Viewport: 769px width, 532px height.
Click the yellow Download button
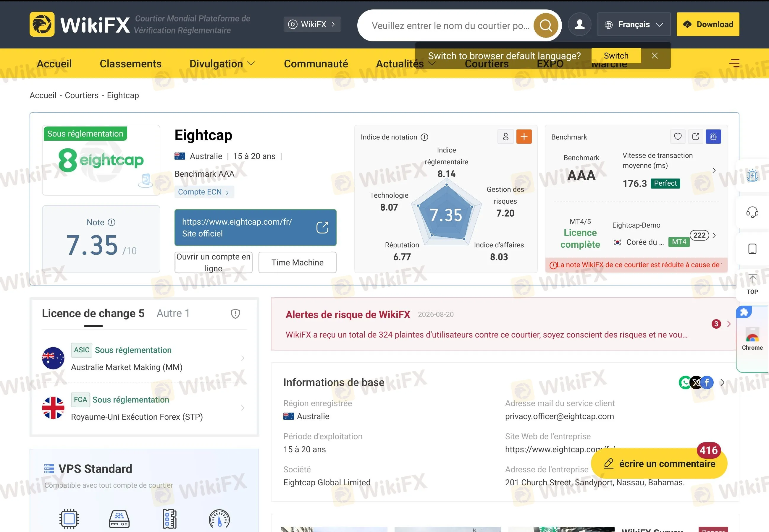point(708,24)
